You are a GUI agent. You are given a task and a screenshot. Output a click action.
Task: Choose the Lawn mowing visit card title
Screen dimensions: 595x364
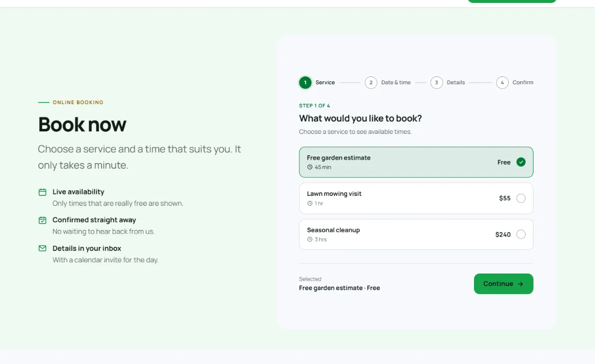[x=334, y=194]
